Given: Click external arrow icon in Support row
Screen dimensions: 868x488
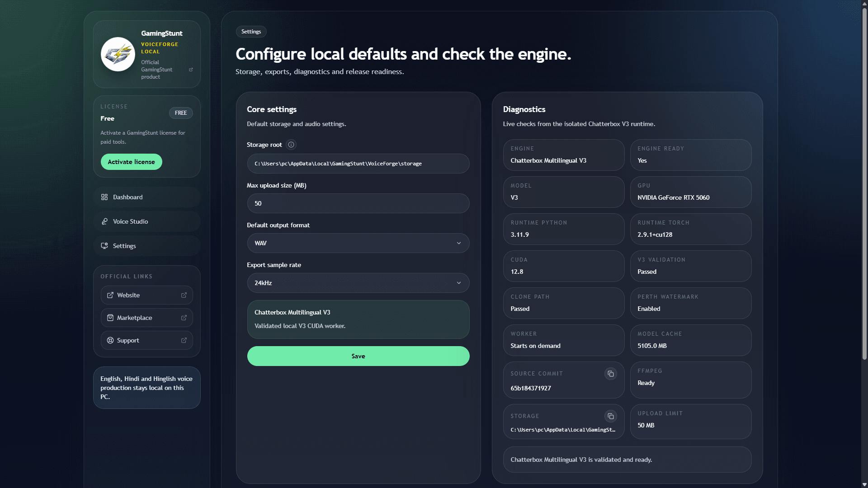Looking at the screenshot, I should pos(184,340).
